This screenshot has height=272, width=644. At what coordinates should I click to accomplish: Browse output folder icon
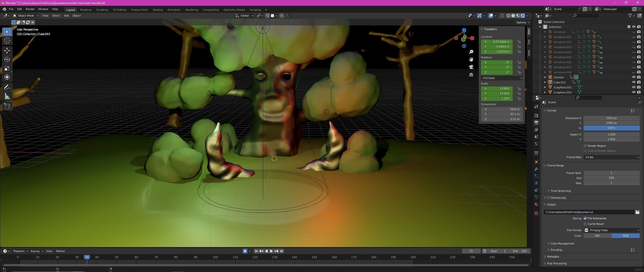637,212
